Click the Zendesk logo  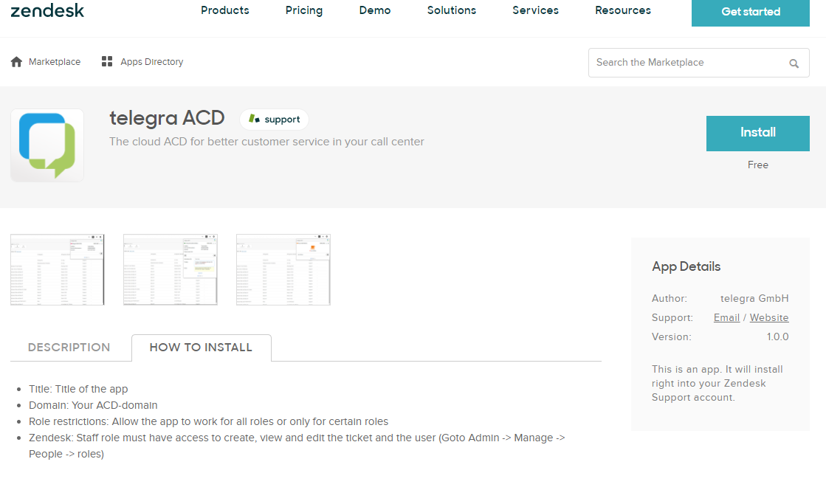point(47,10)
